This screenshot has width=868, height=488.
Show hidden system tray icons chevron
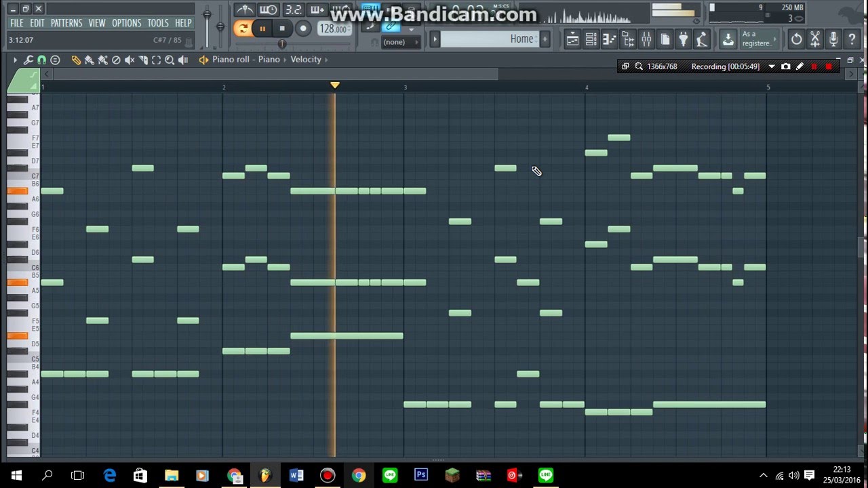(x=764, y=476)
